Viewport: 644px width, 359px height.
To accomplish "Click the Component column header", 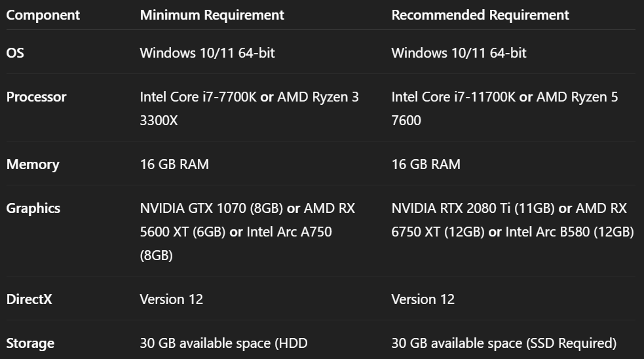I will (43, 14).
